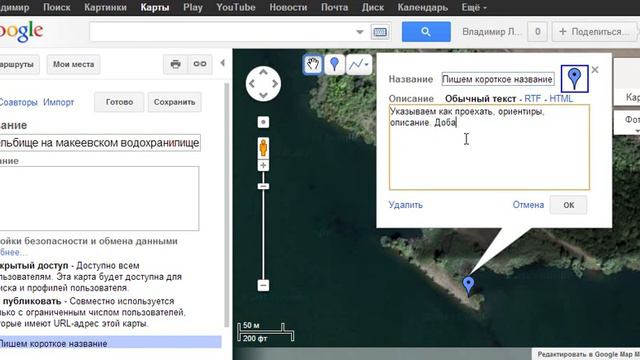Screen dimensions: 640x360
Task: Open the Play menu item
Action: pyautogui.click(x=193, y=7)
